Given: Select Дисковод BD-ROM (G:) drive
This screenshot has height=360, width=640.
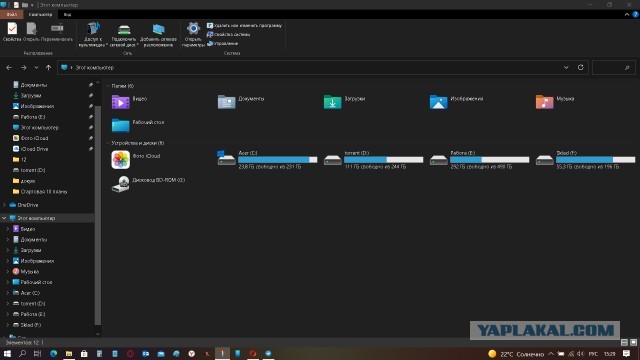Looking at the screenshot, I should (148, 184).
